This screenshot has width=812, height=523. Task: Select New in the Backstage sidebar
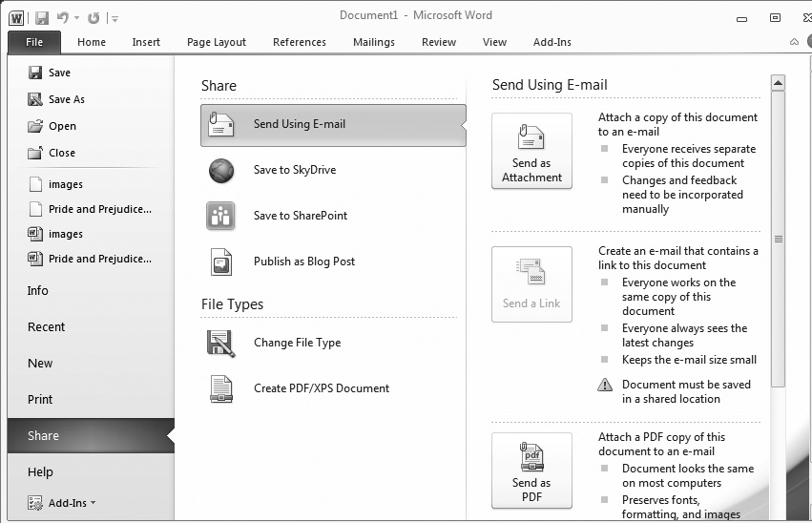click(91, 363)
